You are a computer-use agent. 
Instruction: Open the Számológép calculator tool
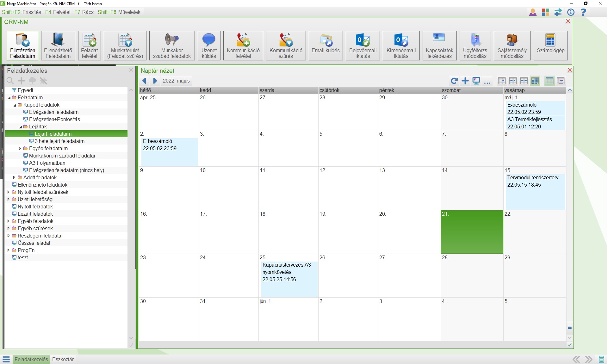(550, 46)
